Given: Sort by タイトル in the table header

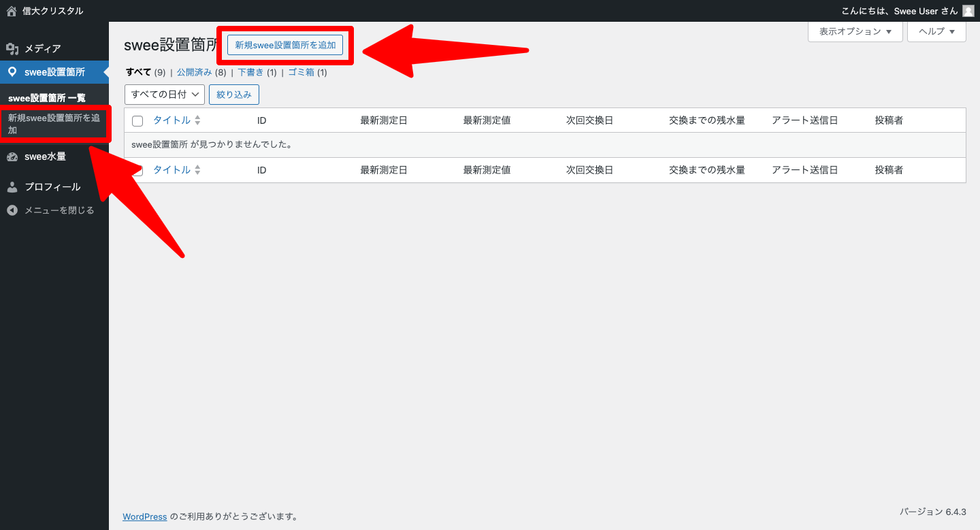Looking at the screenshot, I should point(171,120).
